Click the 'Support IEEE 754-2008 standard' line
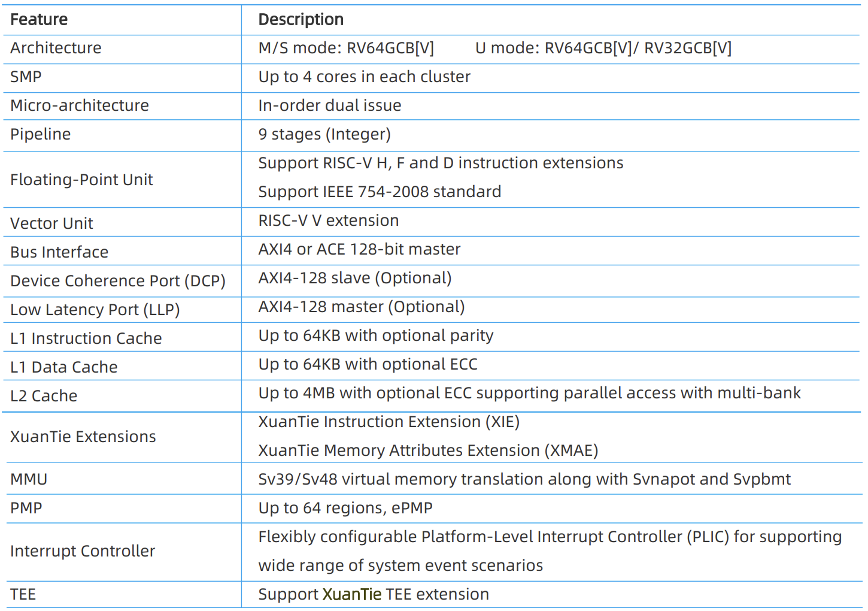This screenshot has height=611, width=868. coord(380,192)
